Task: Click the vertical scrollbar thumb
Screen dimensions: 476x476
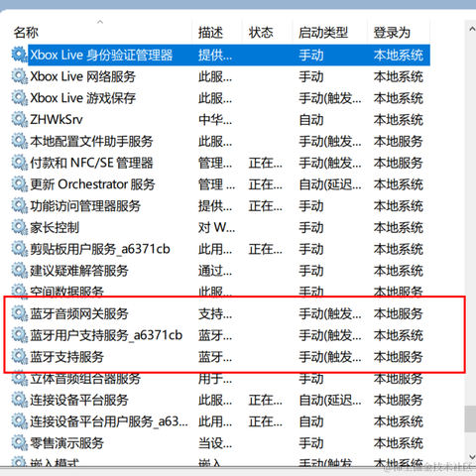Action: pos(470,418)
